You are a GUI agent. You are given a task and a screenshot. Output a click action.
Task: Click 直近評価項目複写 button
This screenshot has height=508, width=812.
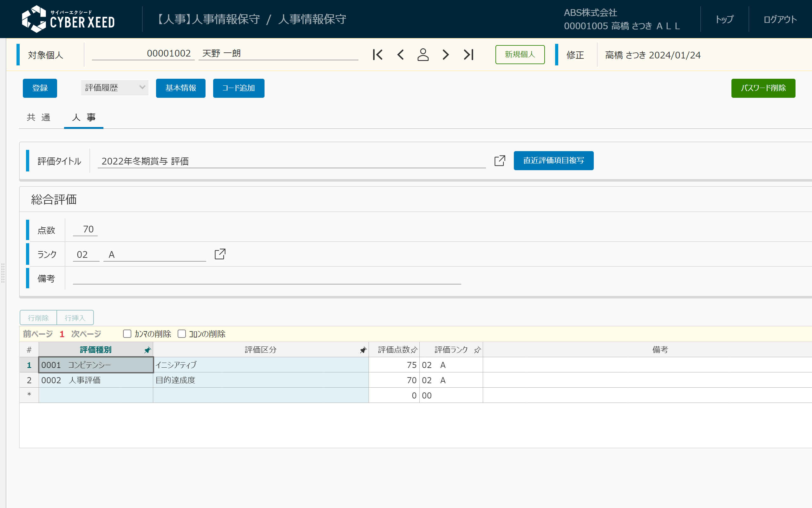[x=553, y=161]
